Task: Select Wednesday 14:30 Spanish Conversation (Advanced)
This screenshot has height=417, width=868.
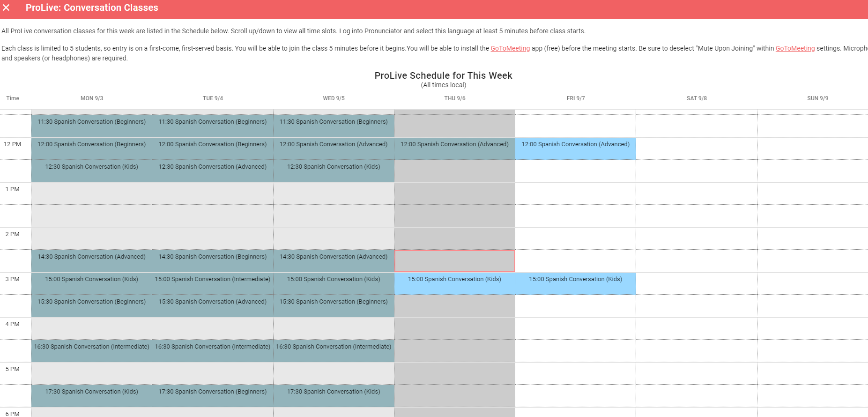Action: 334,261
